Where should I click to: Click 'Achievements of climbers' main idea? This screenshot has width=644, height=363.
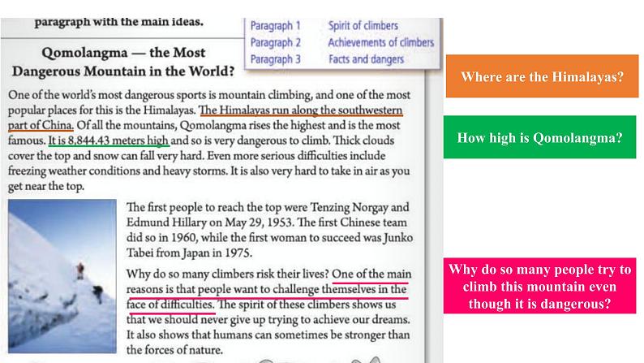tap(380, 42)
